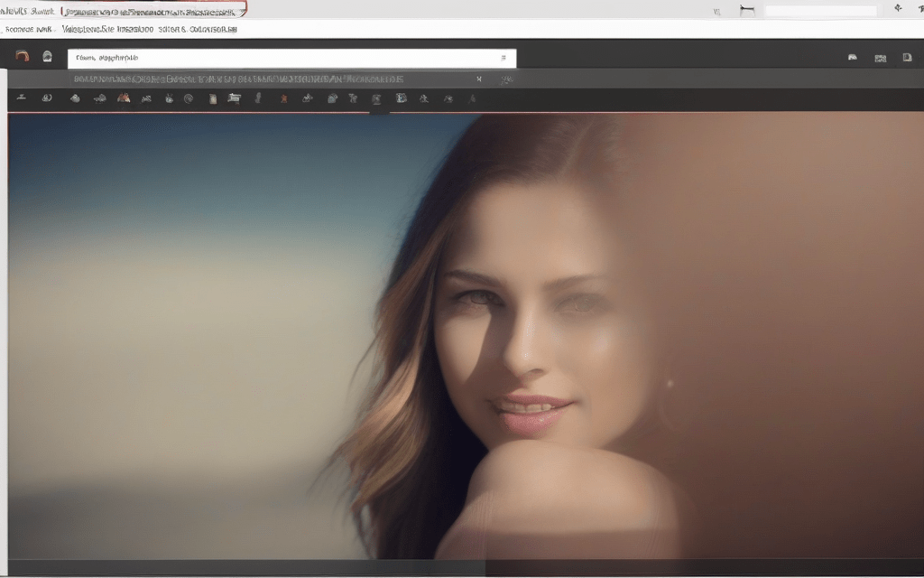Screen dimensions: 924x578
Task: Click the circular target icon in the tool strip
Action: 189,98
